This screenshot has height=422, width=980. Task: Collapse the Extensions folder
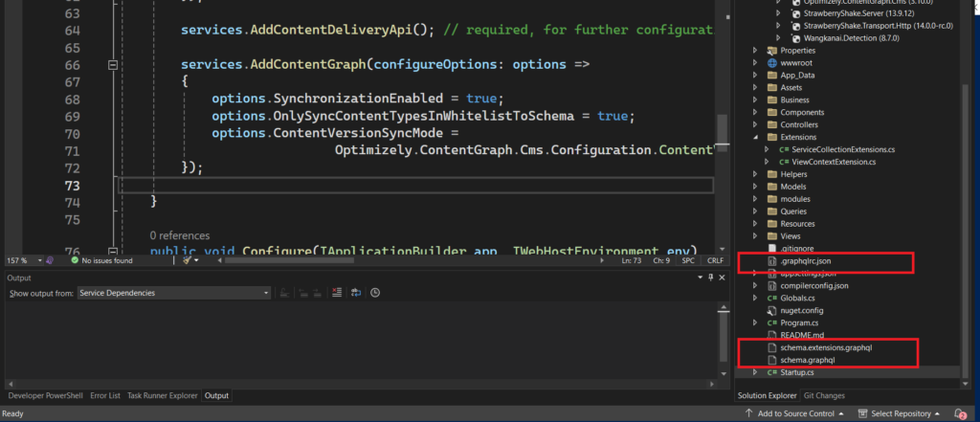[x=756, y=137]
